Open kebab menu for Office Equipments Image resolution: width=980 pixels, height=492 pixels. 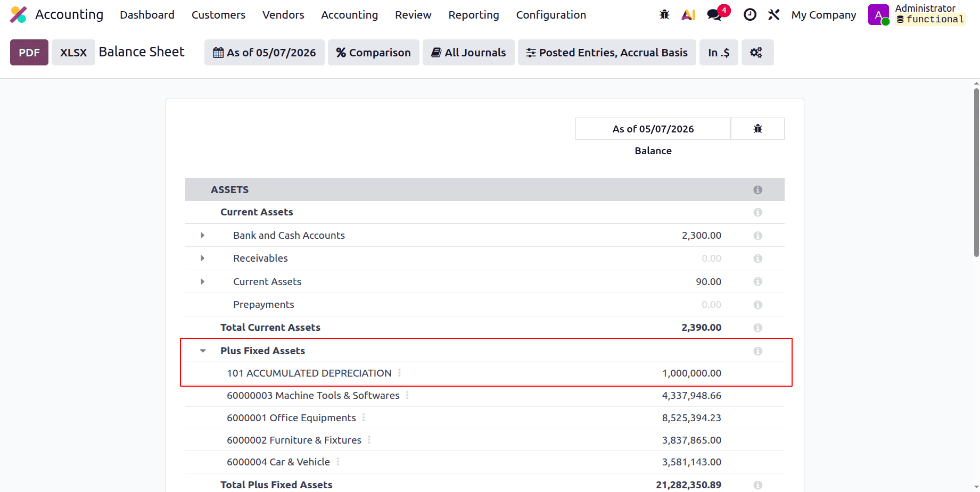coord(364,418)
